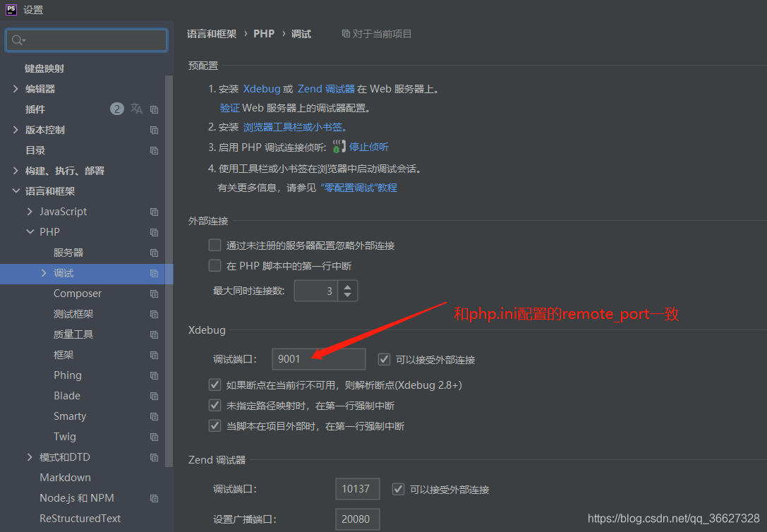Open 浏览器工具栏或小书签 link
The image size is (767, 532).
(x=295, y=127)
